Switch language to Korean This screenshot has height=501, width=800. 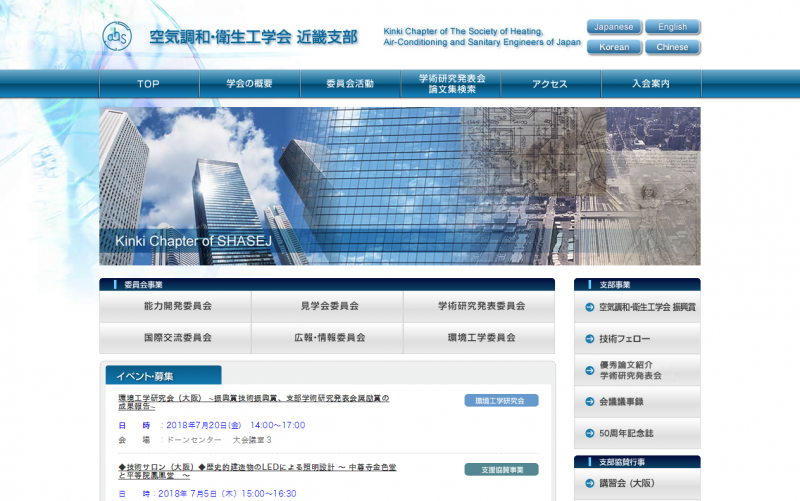tap(614, 47)
